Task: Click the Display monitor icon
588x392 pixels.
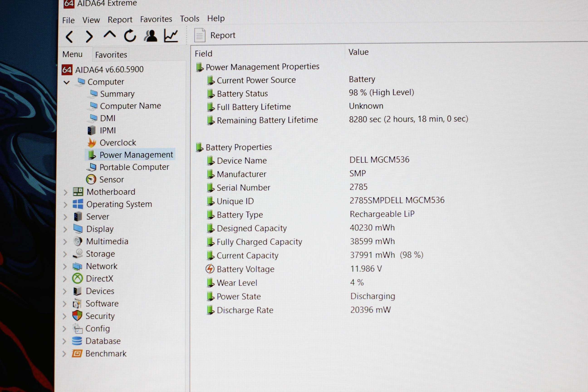Action: point(78,228)
